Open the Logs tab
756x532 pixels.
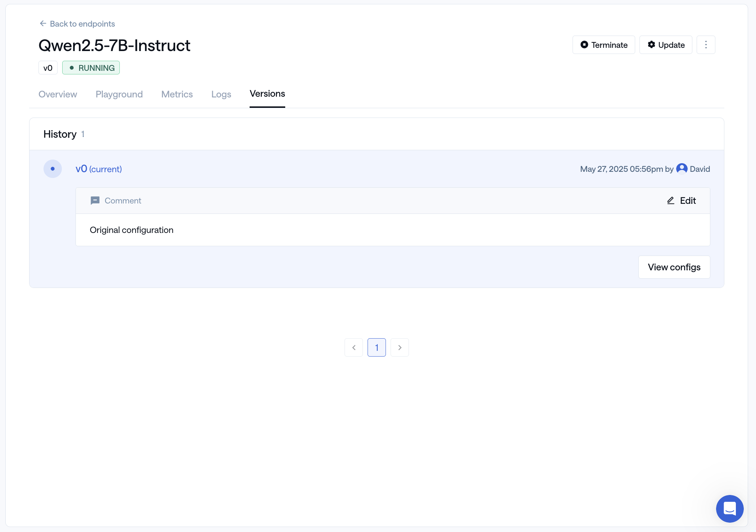pyautogui.click(x=221, y=94)
